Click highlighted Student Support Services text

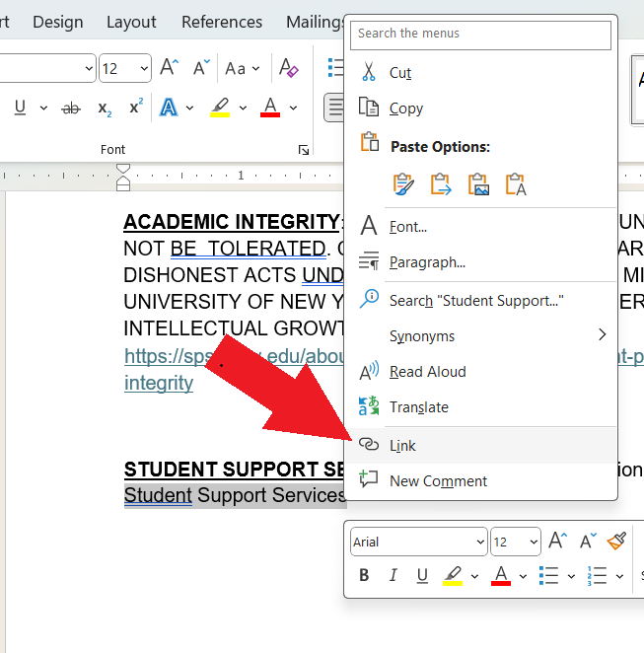coord(235,495)
